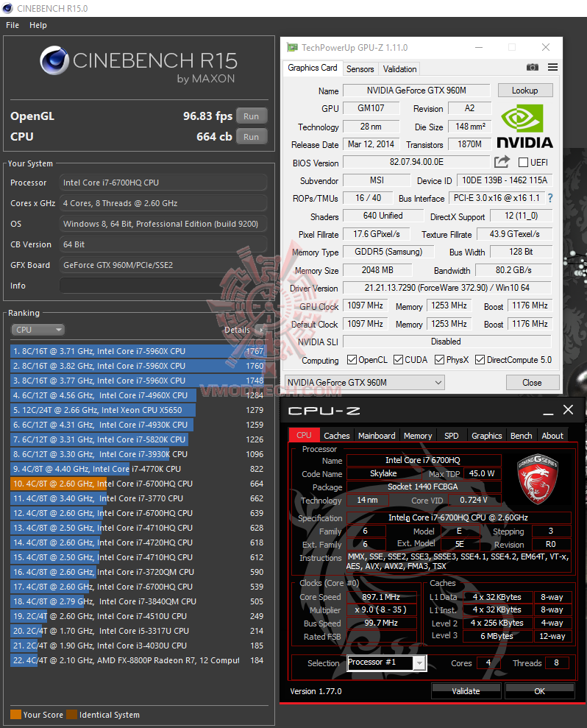587x728 pixels.
Task: Click the Info input field in Your System
Action: 163,286
